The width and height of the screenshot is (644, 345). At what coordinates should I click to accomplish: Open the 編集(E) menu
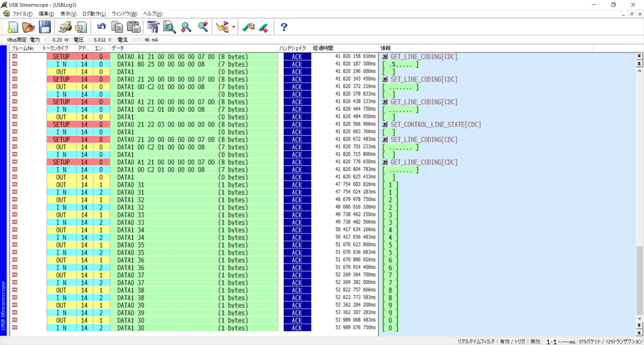click(x=46, y=14)
